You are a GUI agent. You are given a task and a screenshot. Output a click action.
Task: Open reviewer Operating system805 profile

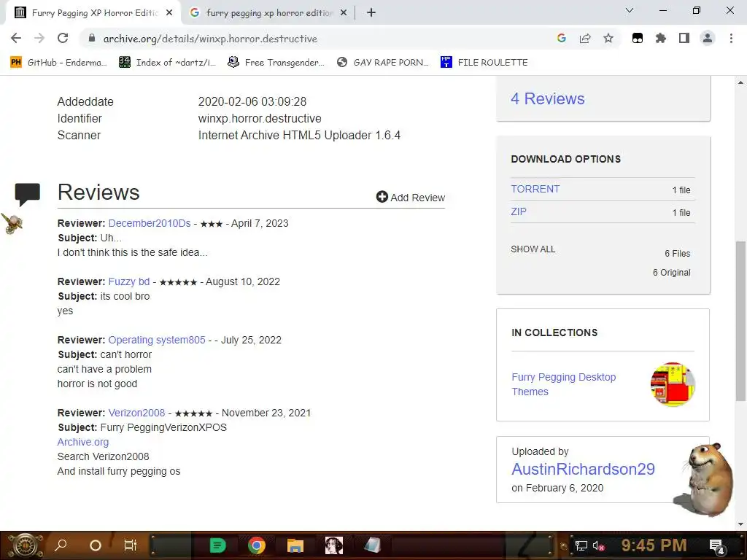click(157, 340)
